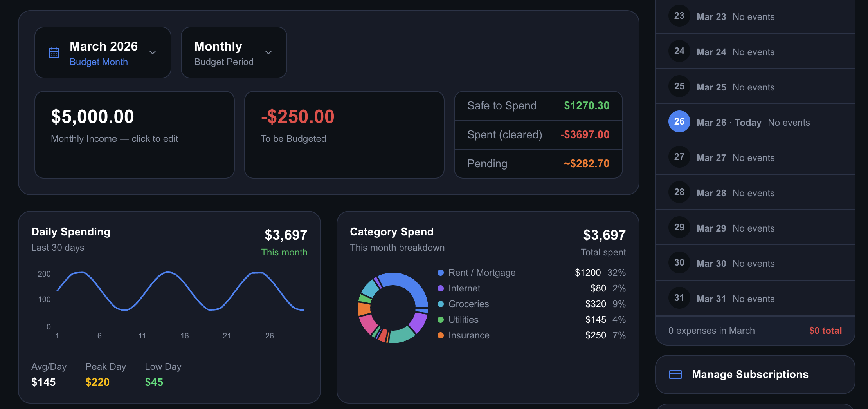Select the highlighted 26 Today date badge

click(x=679, y=121)
